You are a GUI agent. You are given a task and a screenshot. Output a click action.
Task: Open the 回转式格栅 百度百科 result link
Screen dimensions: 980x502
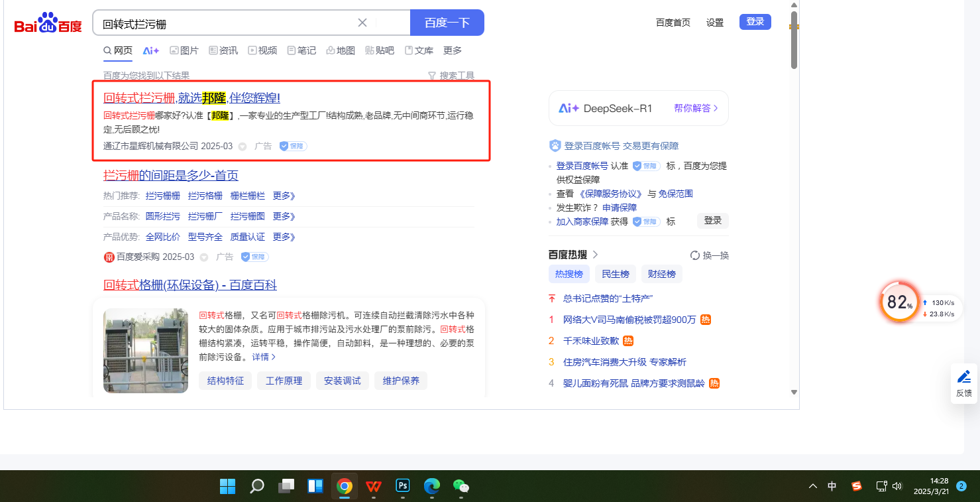tap(190, 285)
